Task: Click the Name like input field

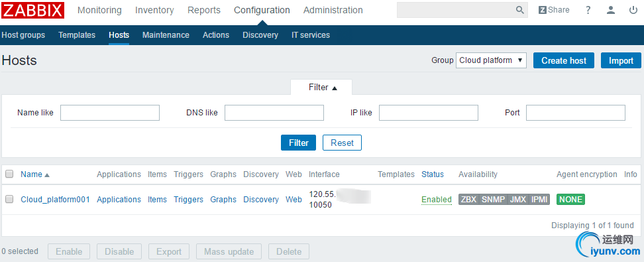Action: [x=110, y=113]
